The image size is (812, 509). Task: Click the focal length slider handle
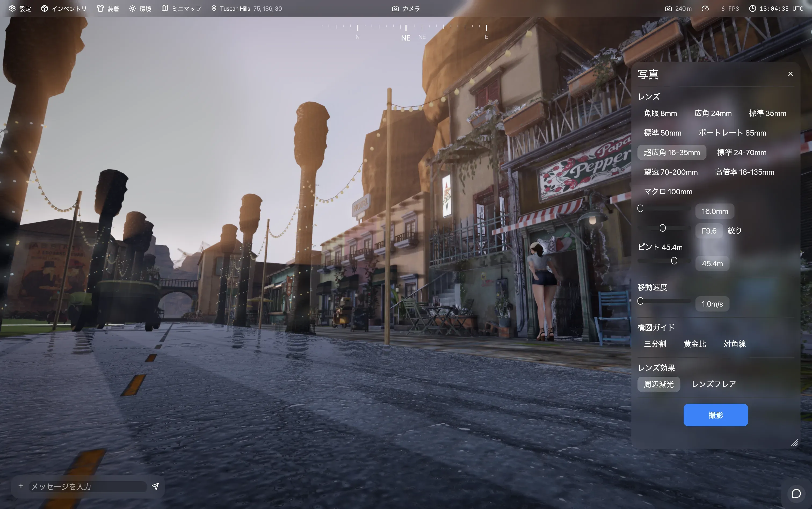640,208
